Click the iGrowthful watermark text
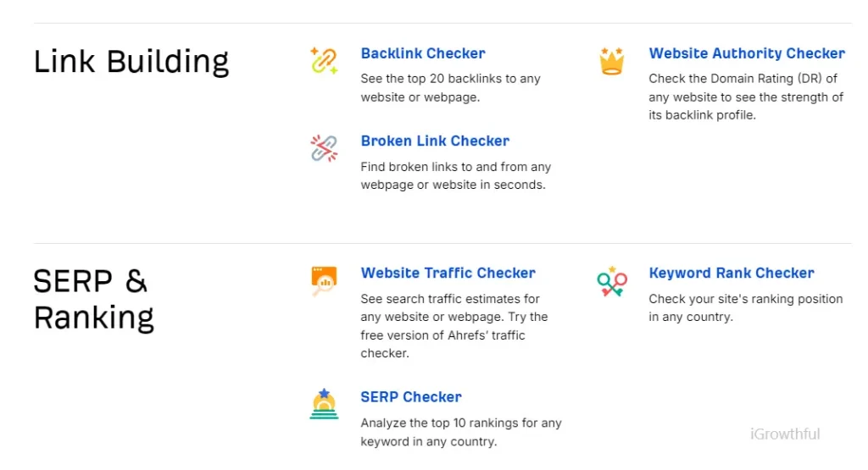 point(785,434)
